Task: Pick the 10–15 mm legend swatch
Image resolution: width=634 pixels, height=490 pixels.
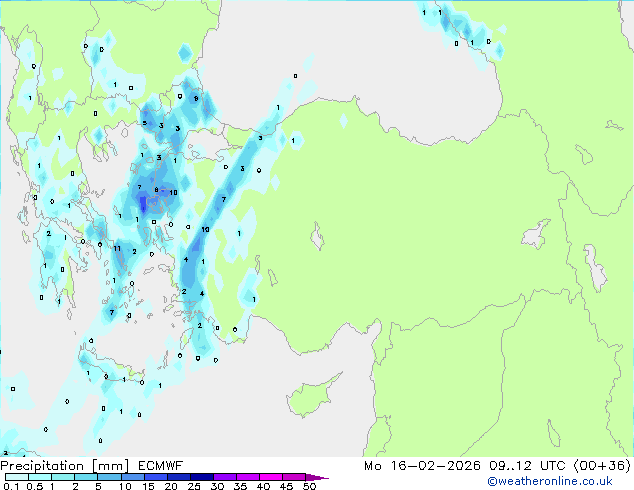Action: click(x=132, y=477)
